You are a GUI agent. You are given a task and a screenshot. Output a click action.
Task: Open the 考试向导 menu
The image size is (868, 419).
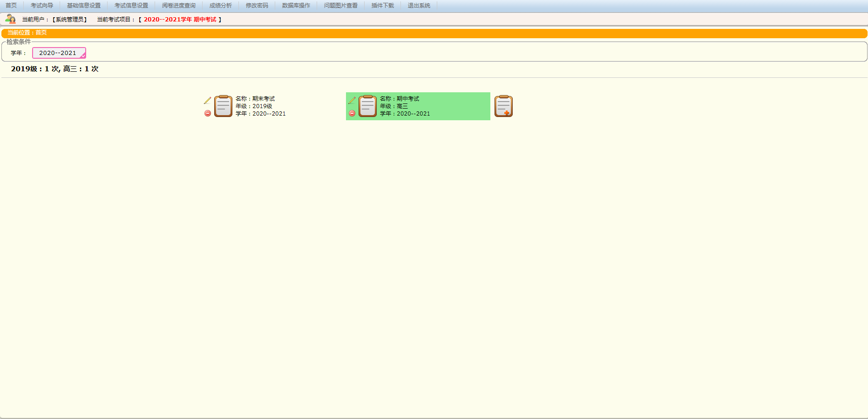click(x=42, y=6)
